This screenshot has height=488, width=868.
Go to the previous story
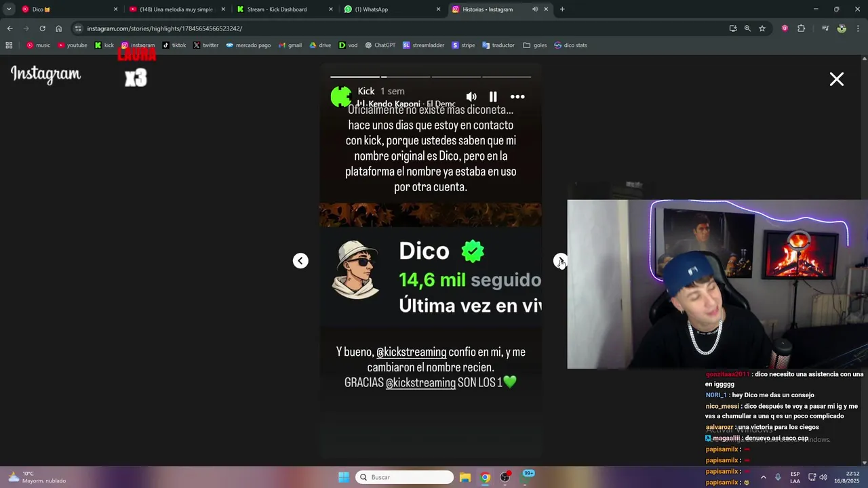pos(300,261)
